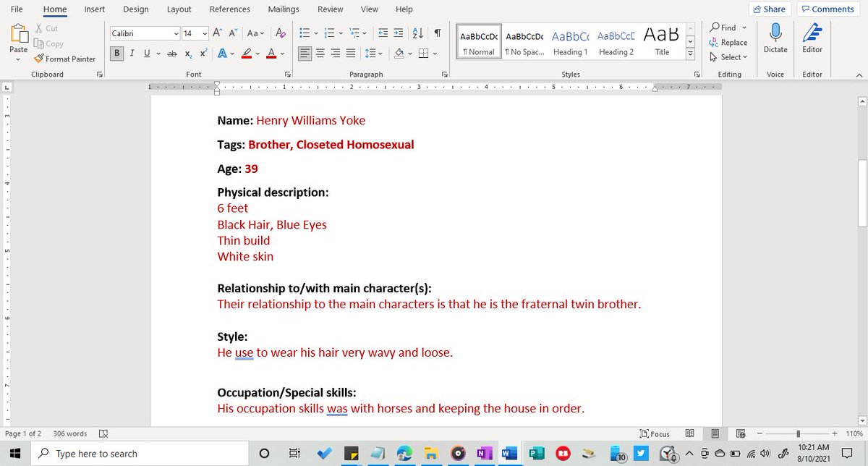This screenshot has height=466, width=868.
Task: Open the Twitter app in the taskbar
Action: (640, 454)
